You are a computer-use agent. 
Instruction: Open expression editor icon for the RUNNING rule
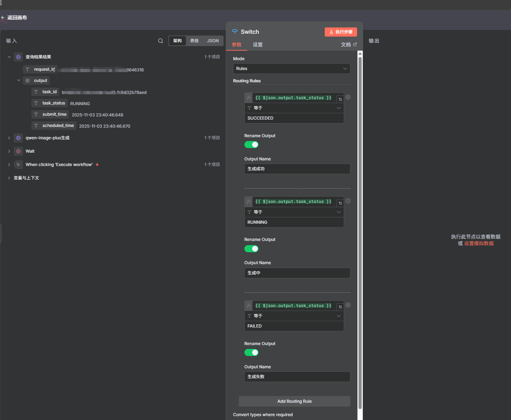(340, 203)
